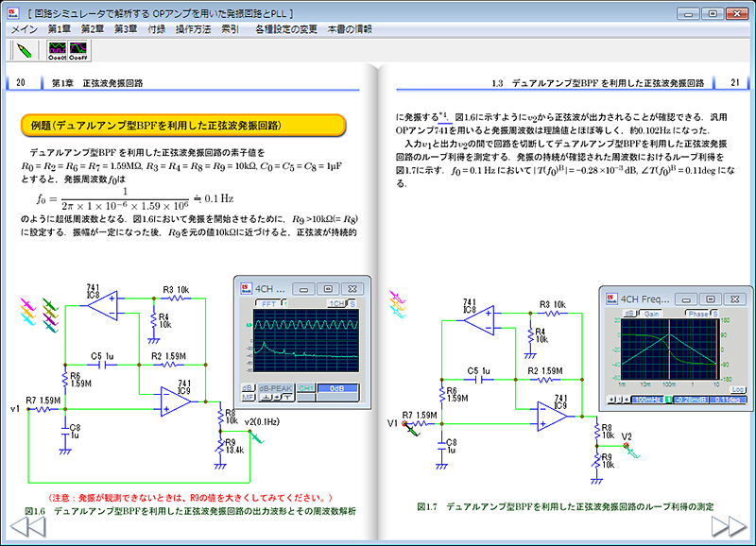Toggle the S button in the 4CH Freq window
Screen dimensions: 756x546
715,314
